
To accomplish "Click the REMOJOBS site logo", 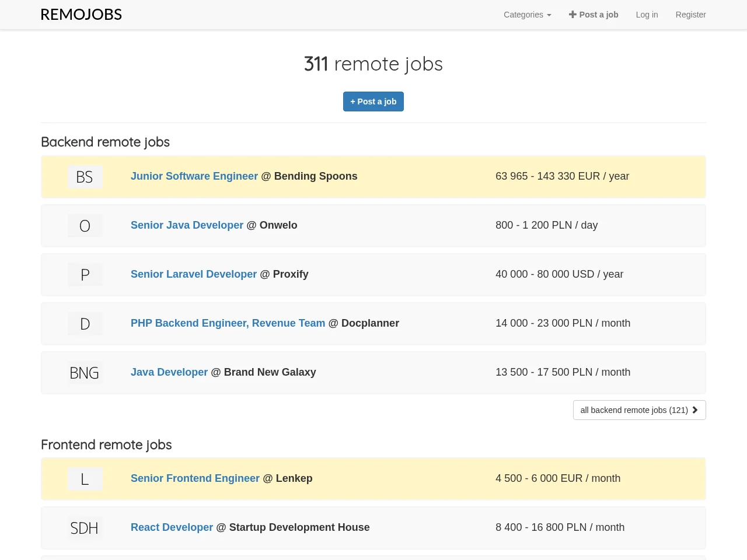I will (81, 15).
